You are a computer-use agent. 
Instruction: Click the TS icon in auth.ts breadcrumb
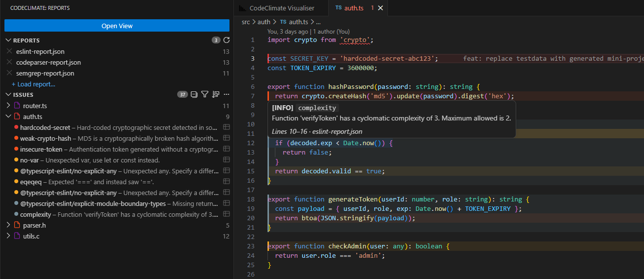click(x=283, y=22)
